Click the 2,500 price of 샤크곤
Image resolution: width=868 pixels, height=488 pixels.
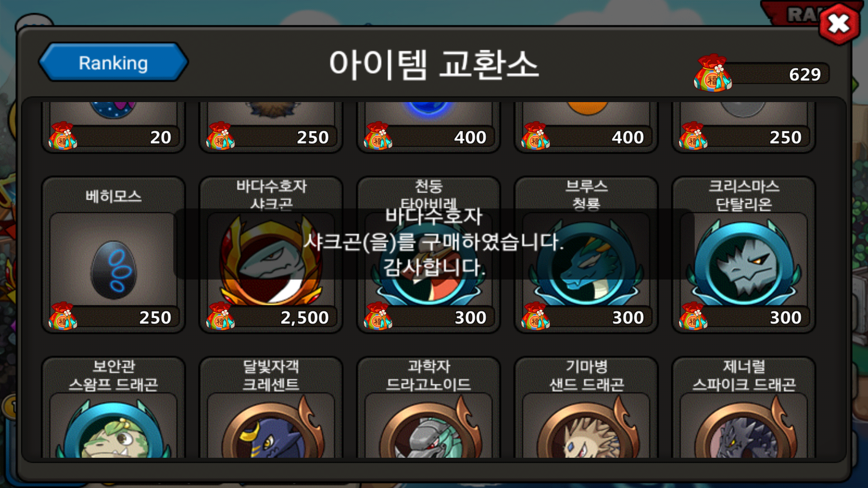pos(304,318)
